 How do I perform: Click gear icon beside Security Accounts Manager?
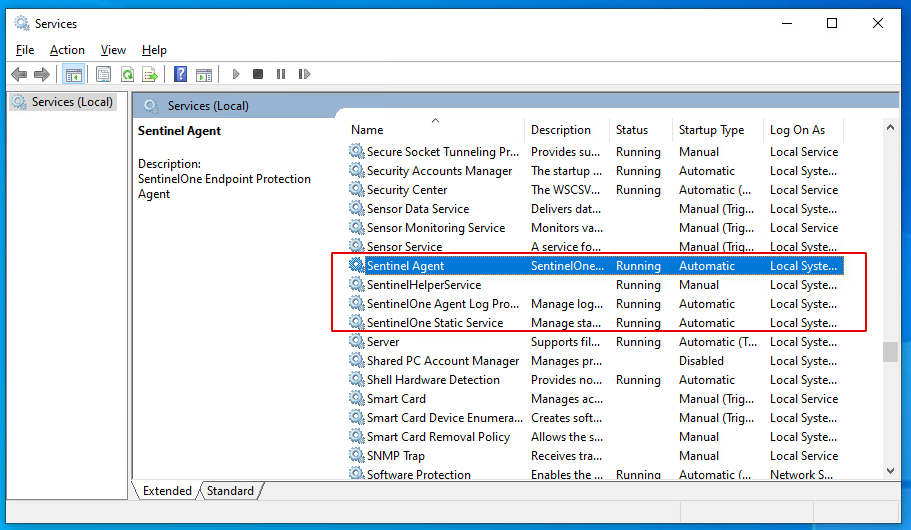(x=356, y=171)
